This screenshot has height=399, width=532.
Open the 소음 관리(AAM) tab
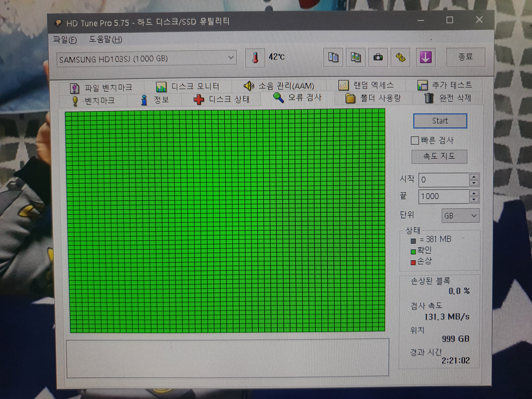[x=279, y=86]
